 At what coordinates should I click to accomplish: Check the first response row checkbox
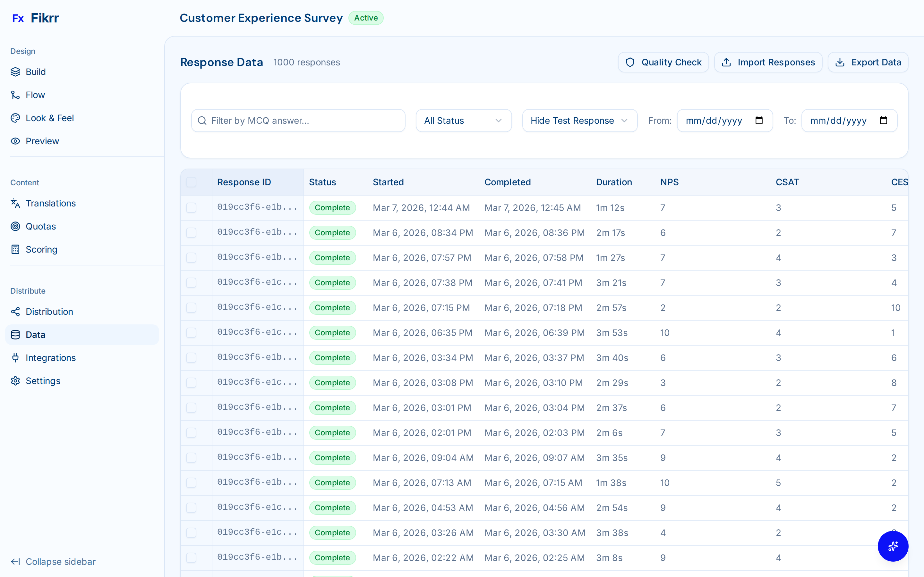click(191, 208)
